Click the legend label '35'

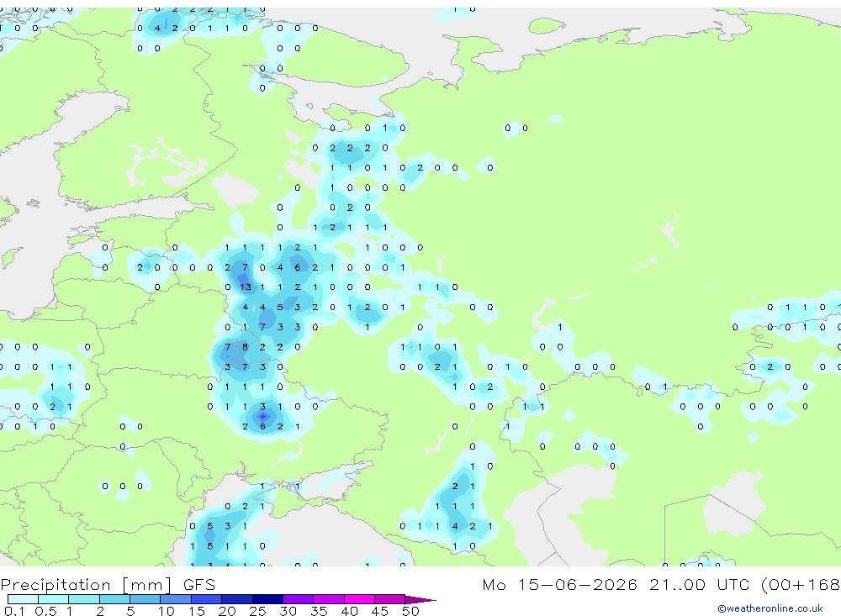pyautogui.click(x=319, y=611)
